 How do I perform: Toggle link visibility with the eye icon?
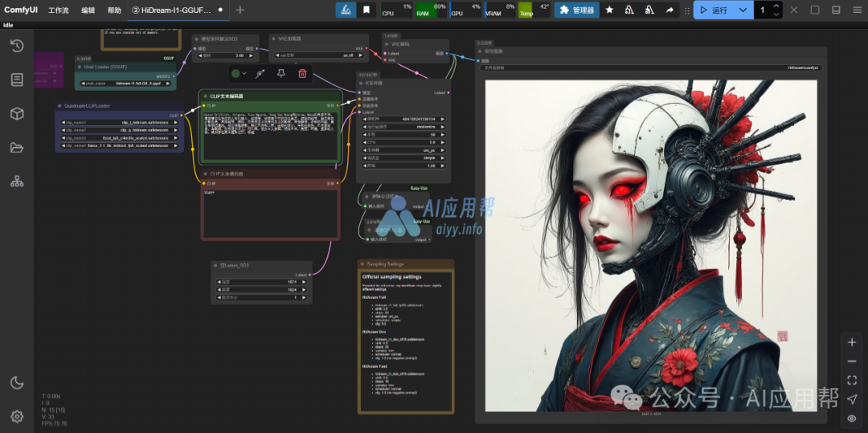[852, 418]
